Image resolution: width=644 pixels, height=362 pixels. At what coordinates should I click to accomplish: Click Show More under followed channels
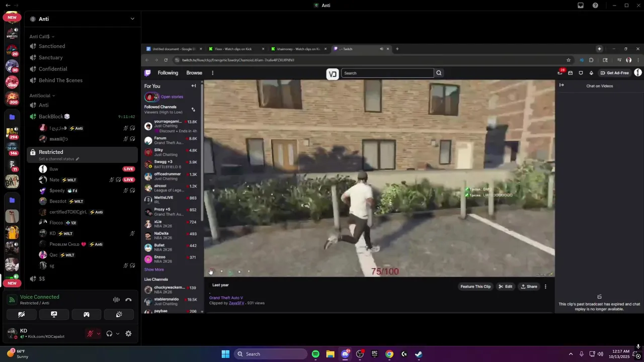pyautogui.click(x=154, y=269)
